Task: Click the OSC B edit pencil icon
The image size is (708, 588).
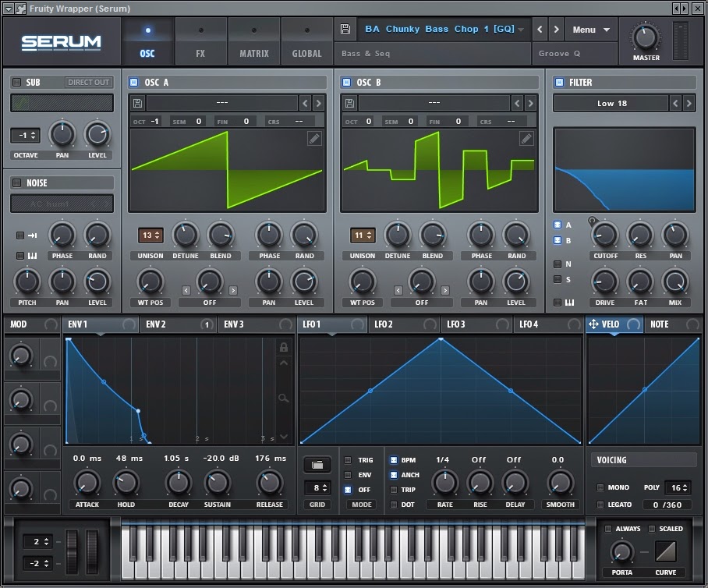Action: (526, 138)
